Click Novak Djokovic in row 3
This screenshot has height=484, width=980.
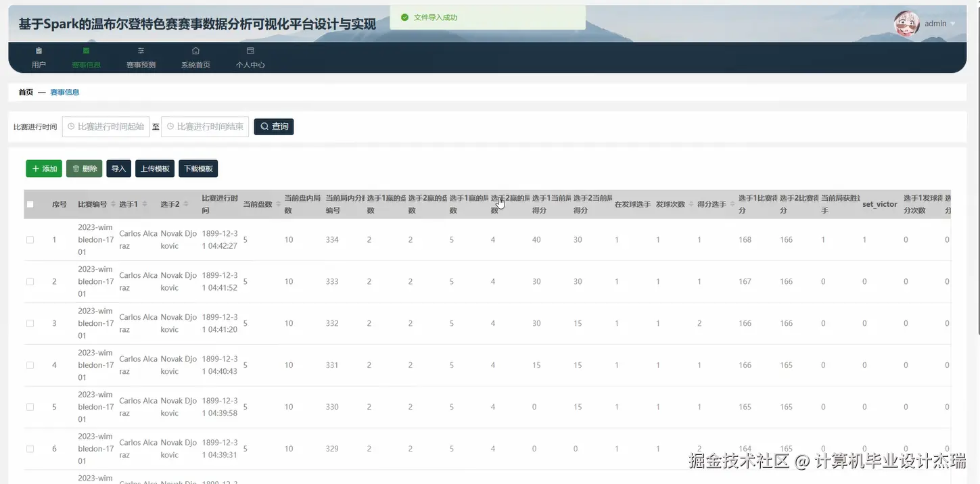click(179, 324)
